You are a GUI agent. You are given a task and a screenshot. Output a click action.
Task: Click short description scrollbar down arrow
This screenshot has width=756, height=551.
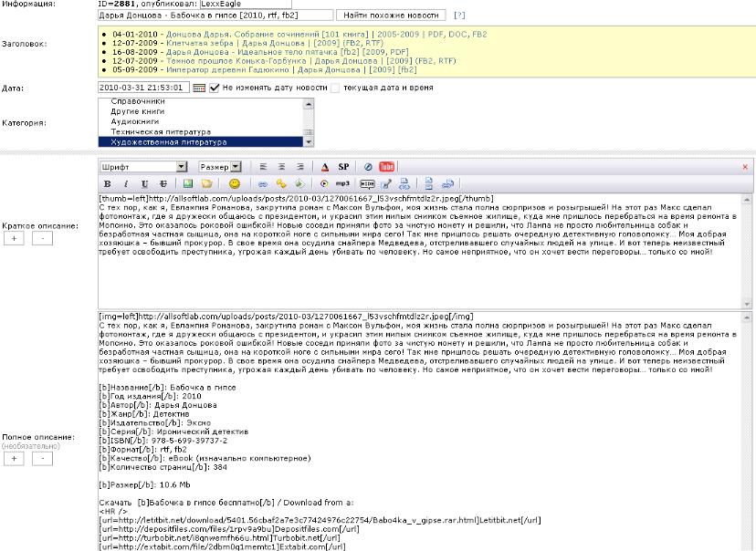(747, 304)
